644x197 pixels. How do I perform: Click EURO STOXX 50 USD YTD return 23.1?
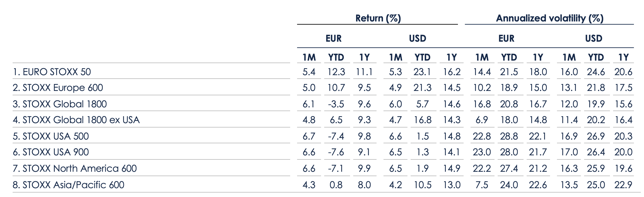(x=422, y=72)
